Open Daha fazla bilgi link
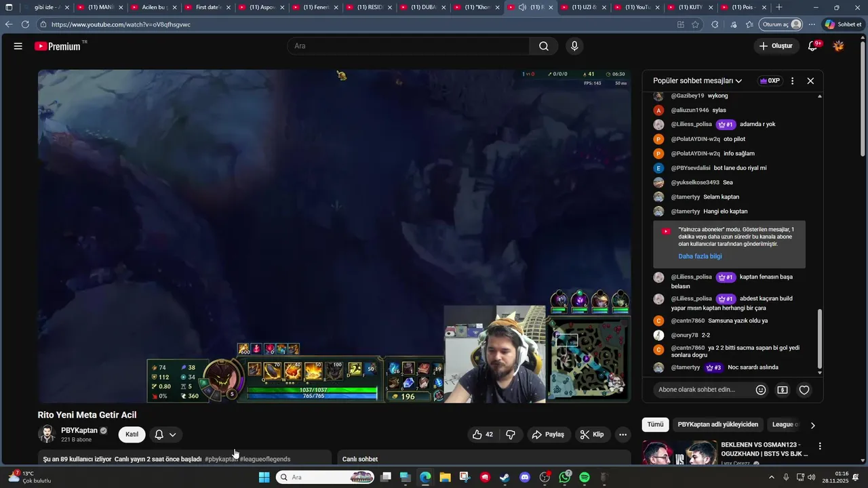The height and width of the screenshot is (488, 868). [x=700, y=256]
